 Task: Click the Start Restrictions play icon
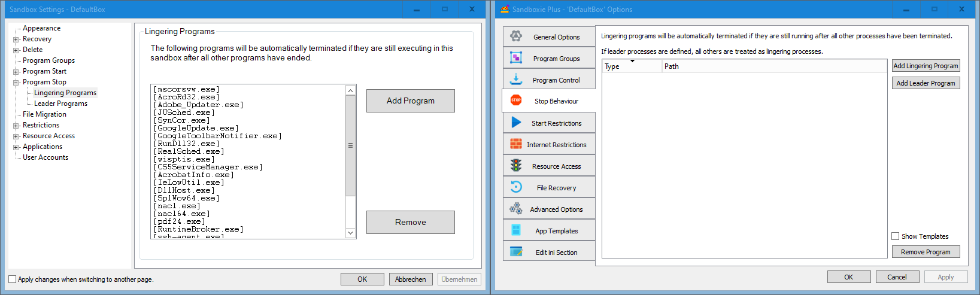pos(516,123)
